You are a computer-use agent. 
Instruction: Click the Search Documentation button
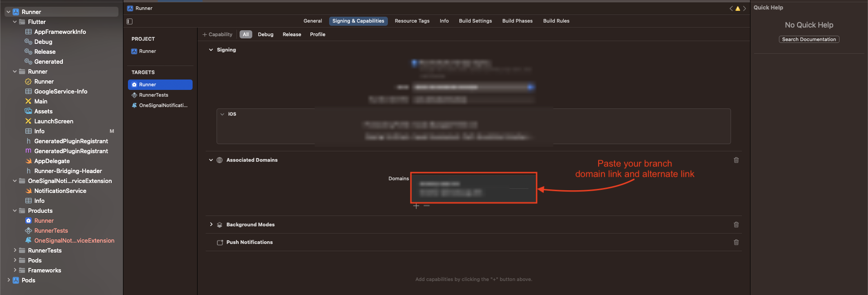(809, 39)
